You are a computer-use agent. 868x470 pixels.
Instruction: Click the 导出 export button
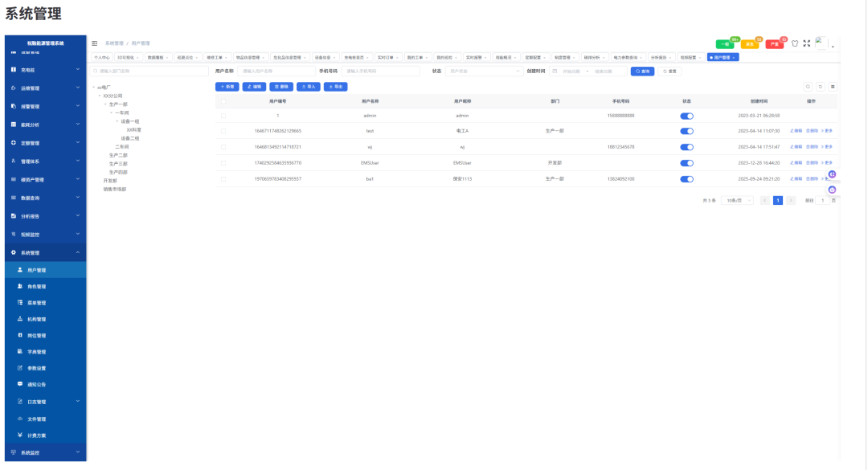point(335,87)
